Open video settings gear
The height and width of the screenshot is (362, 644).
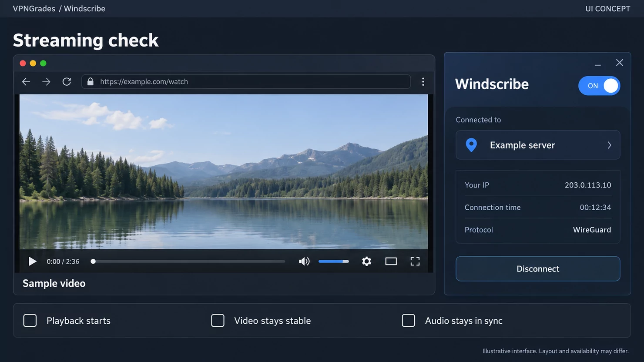pos(367,261)
